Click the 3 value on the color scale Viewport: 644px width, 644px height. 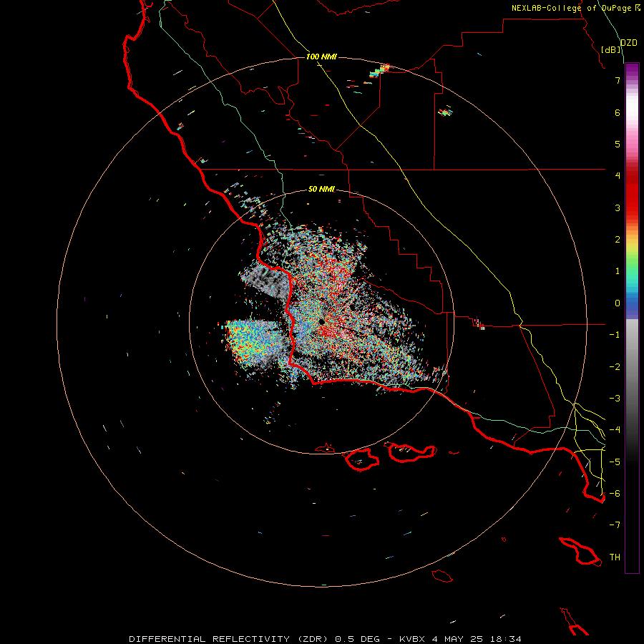tap(618, 208)
